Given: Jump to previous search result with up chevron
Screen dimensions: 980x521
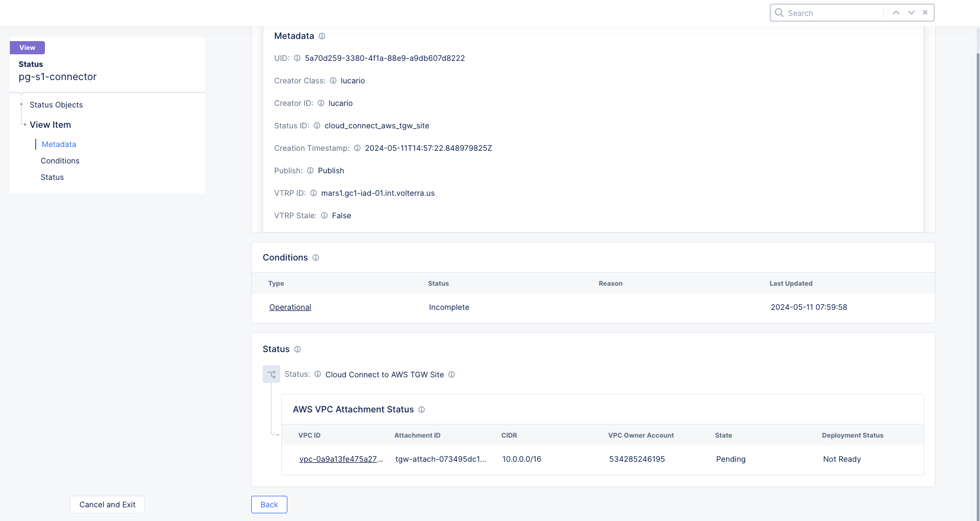Looking at the screenshot, I should 896,12.
